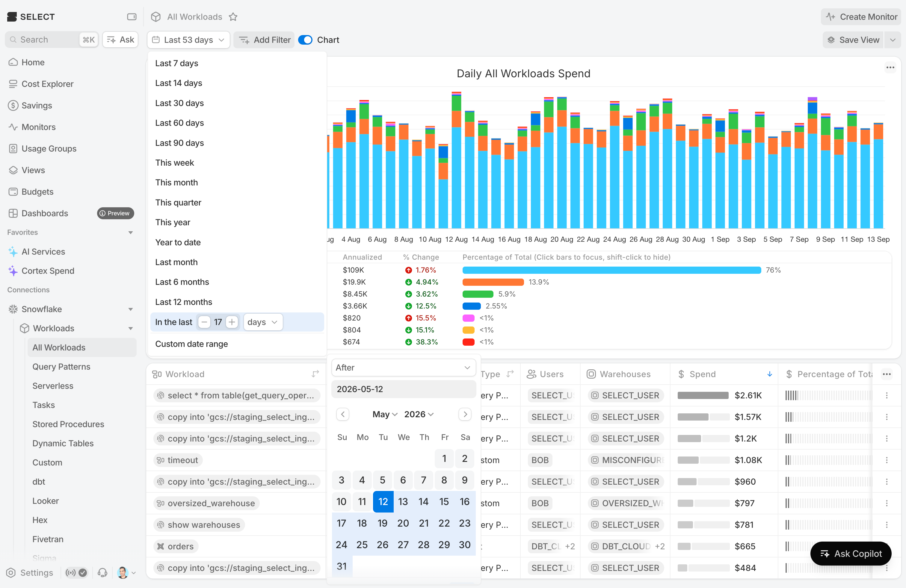Open row actions for $1.08K timeout row
This screenshot has width=906, height=588.
point(887,460)
